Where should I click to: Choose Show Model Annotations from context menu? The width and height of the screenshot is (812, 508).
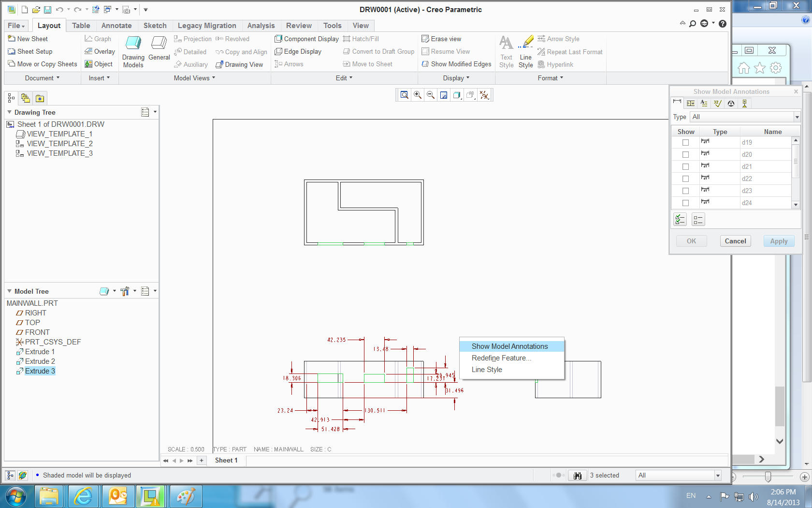[x=512, y=346]
